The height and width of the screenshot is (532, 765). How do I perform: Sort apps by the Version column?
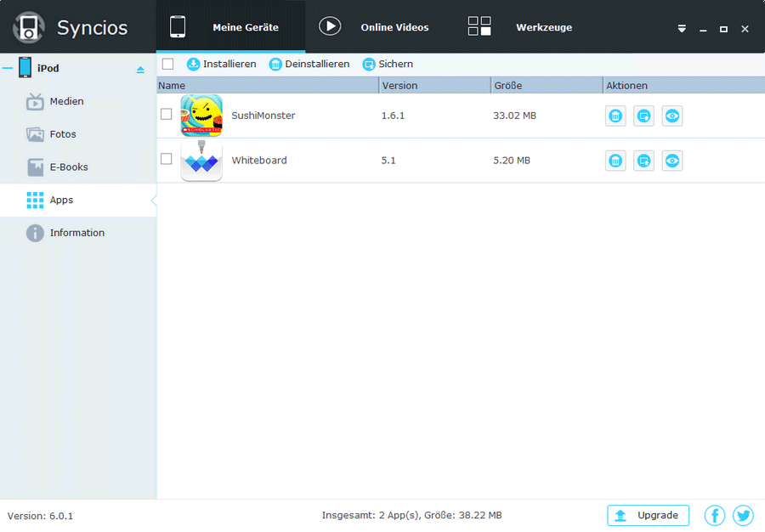(x=434, y=85)
